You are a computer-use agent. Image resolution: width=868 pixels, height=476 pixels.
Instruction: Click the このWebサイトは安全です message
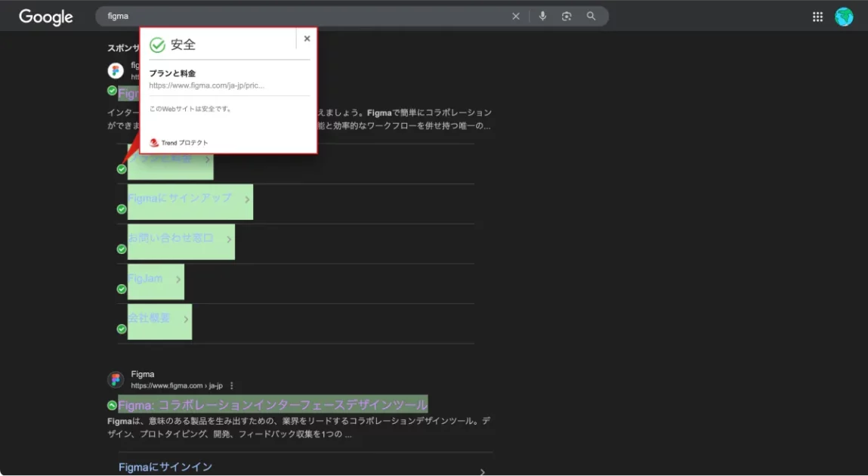coord(190,109)
